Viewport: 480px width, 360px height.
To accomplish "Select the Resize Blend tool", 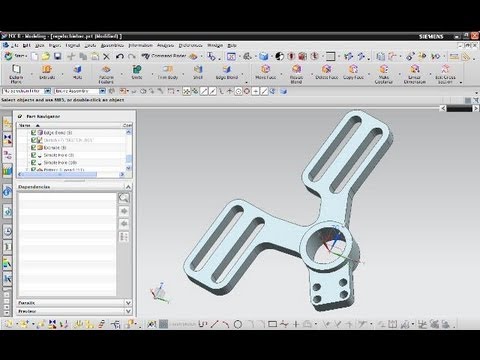I will 296,74.
